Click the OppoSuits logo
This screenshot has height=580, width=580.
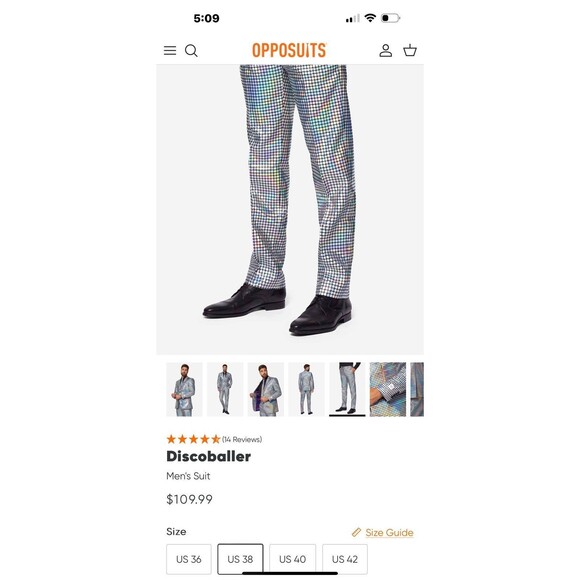(x=289, y=50)
